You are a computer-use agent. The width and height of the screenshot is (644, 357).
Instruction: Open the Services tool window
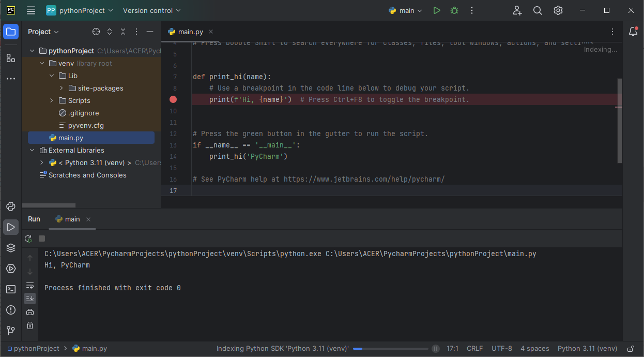tap(11, 269)
